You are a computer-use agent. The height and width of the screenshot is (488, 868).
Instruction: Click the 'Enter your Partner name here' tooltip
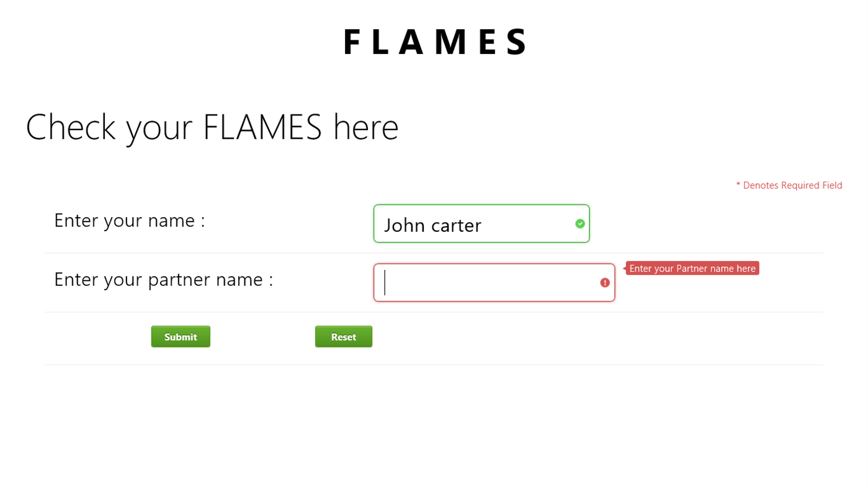[x=692, y=268]
